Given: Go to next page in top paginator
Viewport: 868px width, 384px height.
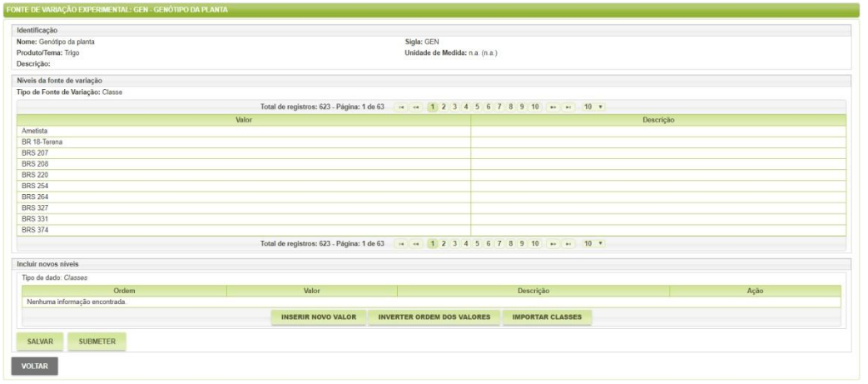Looking at the screenshot, I should (x=553, y=107).
